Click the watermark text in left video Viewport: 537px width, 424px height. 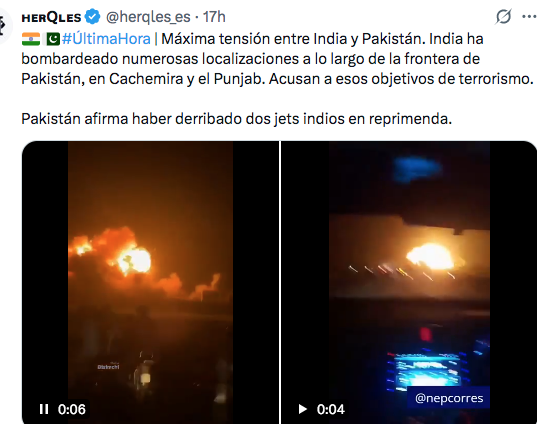pyautogui.click(x=108, y=366)
